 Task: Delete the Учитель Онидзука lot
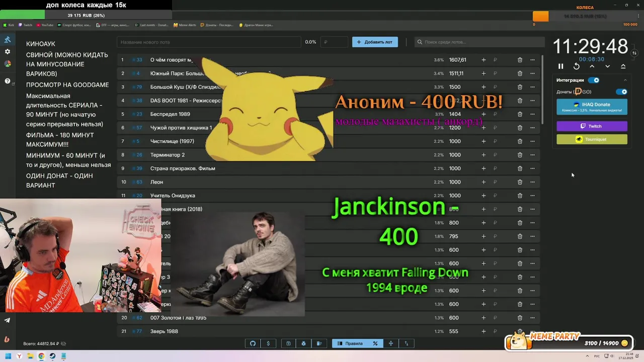click(x=520, y=196)
